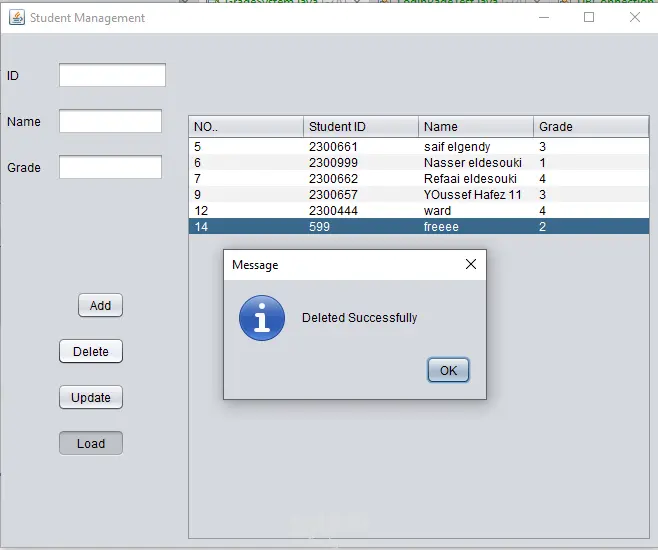Close the Message dialog with its X

(471, 264)
